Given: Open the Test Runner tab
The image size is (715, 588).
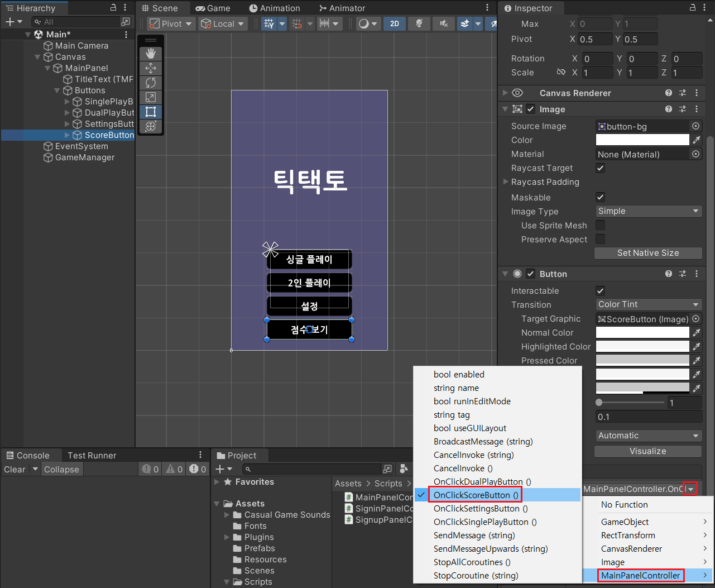Looking at the screenshot, I should coord(92,455).
